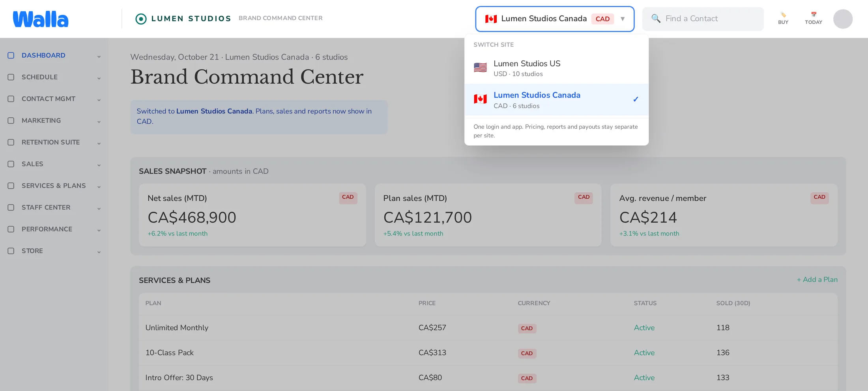The height and width of the screenshot is (391, 868).
Task: Click the PRICE column header
Action: 427,303
